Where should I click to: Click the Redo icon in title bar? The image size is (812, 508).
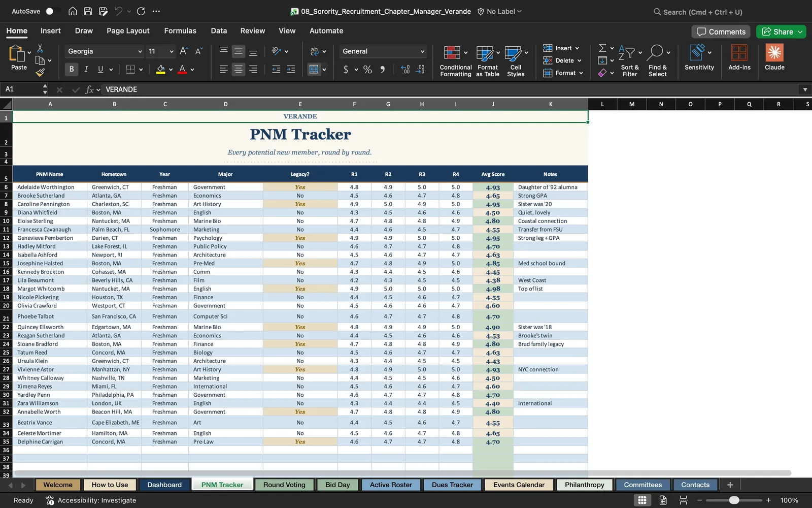point(141,11)
